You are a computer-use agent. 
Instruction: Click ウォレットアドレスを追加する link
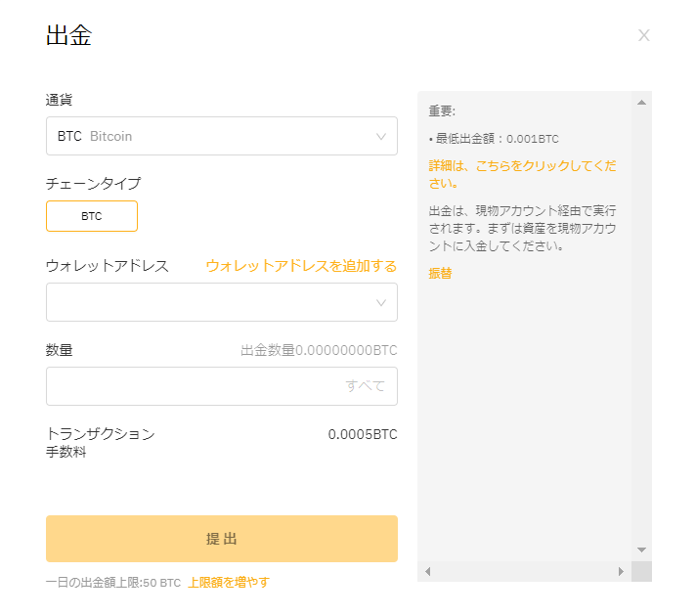(x=301, y=266)
